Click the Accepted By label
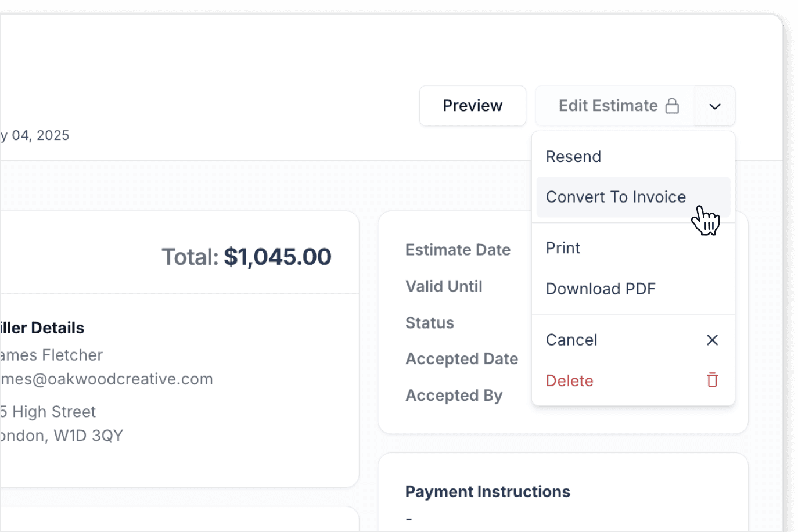Viewport: 798px width, 532px height. coord(454,396)
